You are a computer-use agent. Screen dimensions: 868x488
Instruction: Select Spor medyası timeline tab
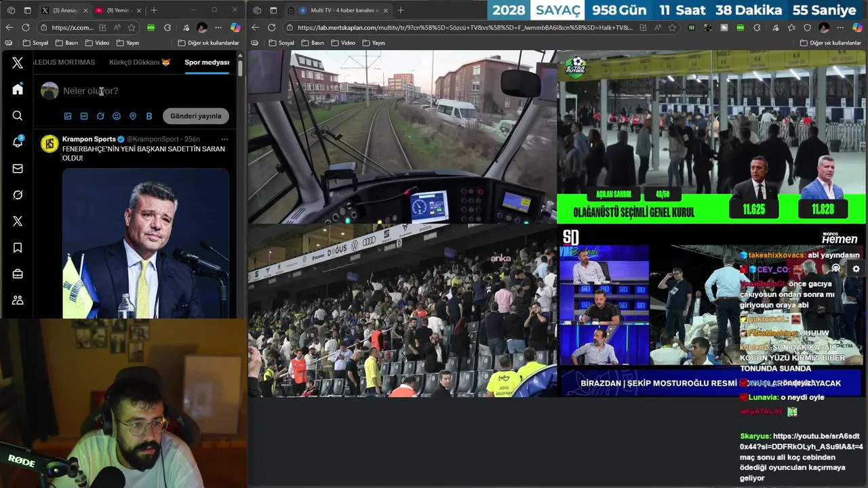(x=207, y=62)
